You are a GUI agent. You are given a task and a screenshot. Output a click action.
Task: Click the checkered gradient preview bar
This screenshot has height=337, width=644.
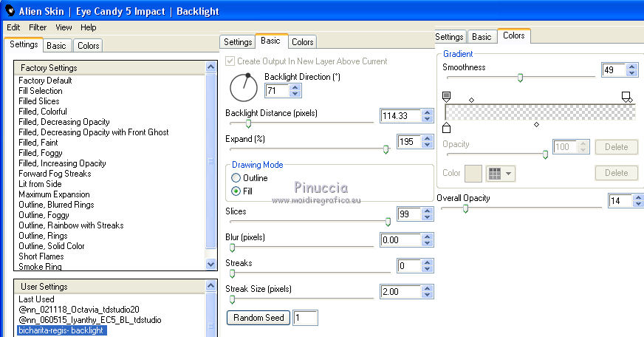coord(540,112)
